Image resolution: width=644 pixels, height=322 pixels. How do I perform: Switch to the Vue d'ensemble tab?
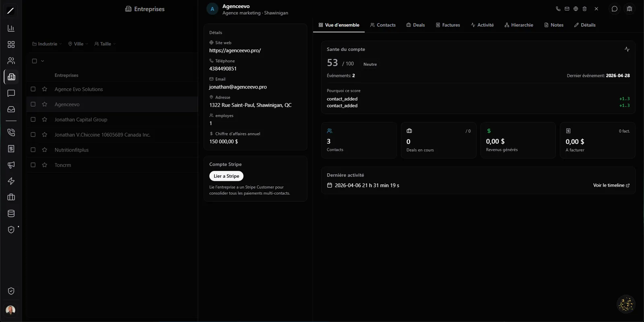[x=339, y=25]
